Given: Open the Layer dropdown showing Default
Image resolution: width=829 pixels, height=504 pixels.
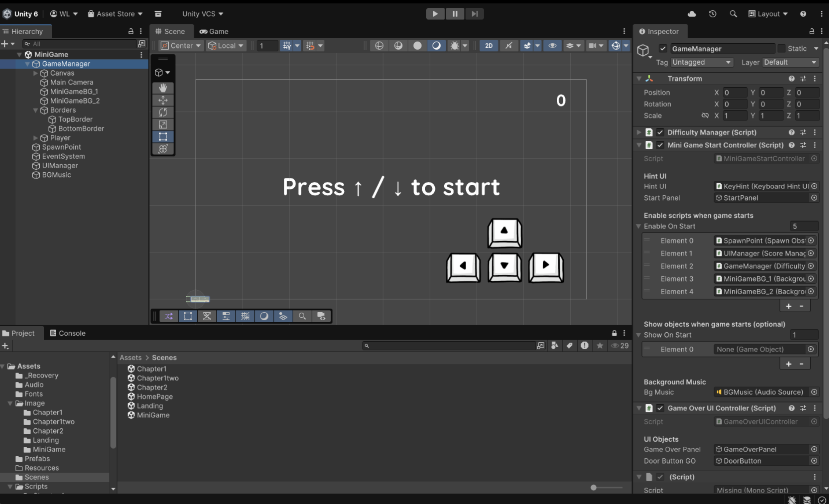Looking at the screenshot, I should pyautogui.click(x=790, y=62).
